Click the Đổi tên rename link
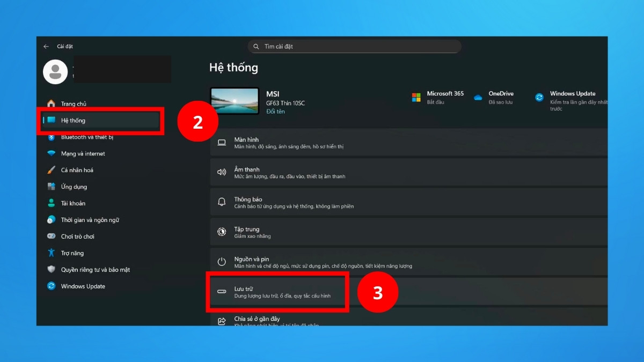Screen dimensions: 644x362 point(275,112)
